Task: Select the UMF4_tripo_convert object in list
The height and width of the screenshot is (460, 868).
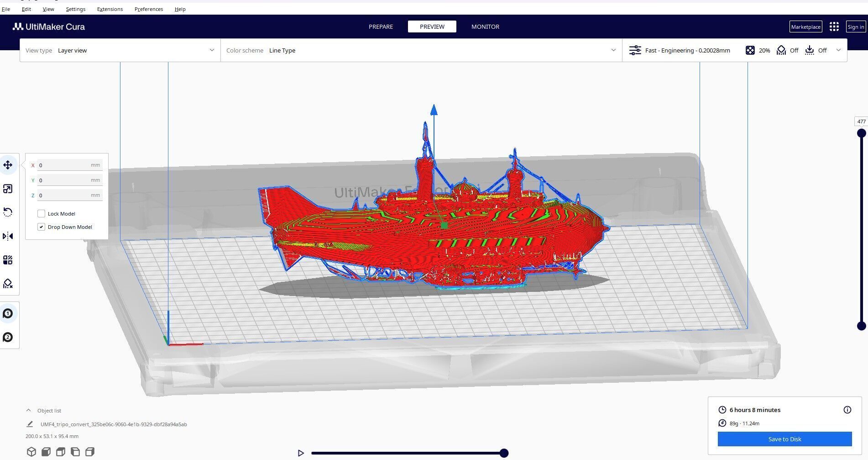Action: (114, 424)
